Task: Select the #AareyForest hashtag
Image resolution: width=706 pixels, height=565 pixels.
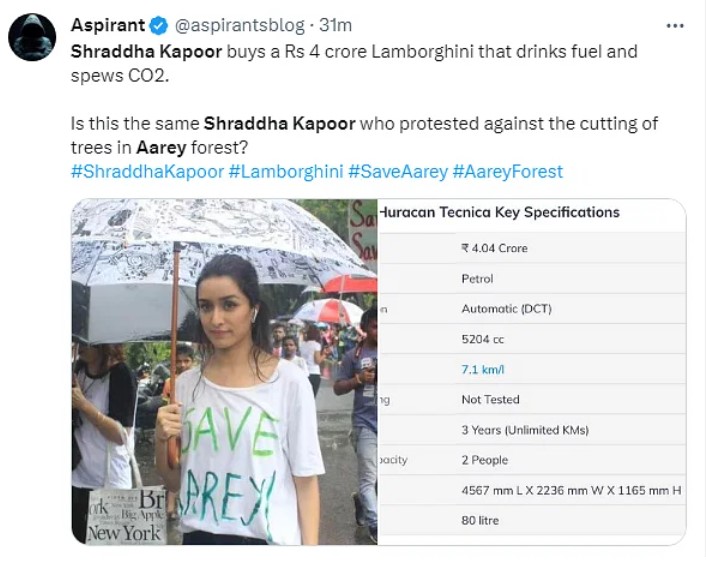Action: point(508,171)
